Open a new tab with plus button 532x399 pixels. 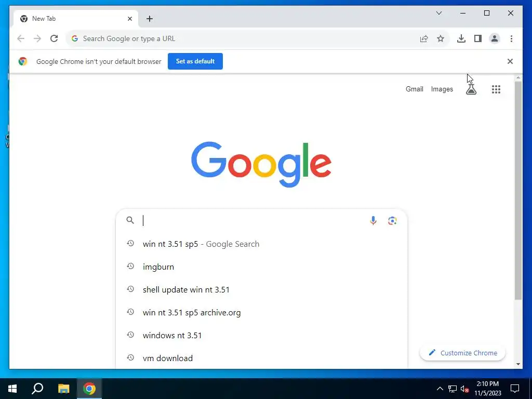(x=150, y=19)
